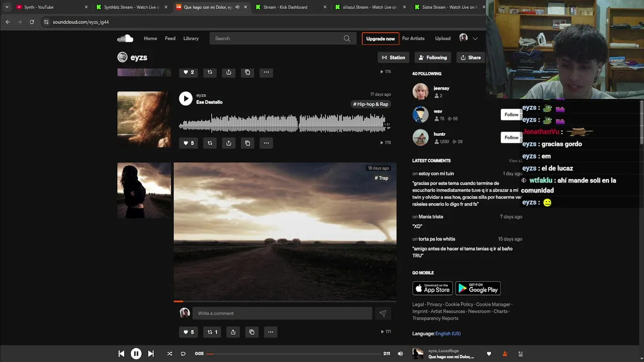Like Ese Destello track
The height and width of the screenshot is (362, 644).
click(188, 143)
